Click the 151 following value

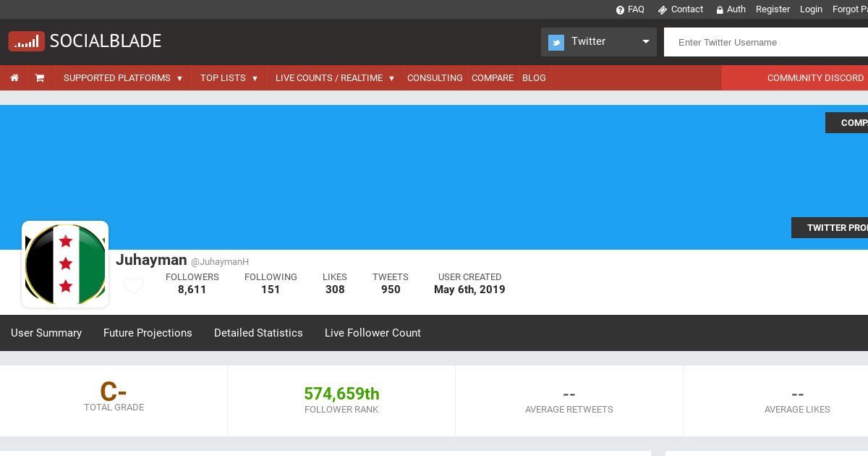pos(271,290)
